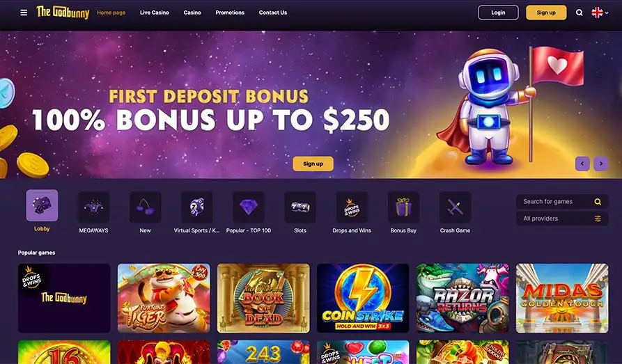Screen dimensions: 622x364
Task: Open the All providers filter dropdown
Action: point(562,219)
